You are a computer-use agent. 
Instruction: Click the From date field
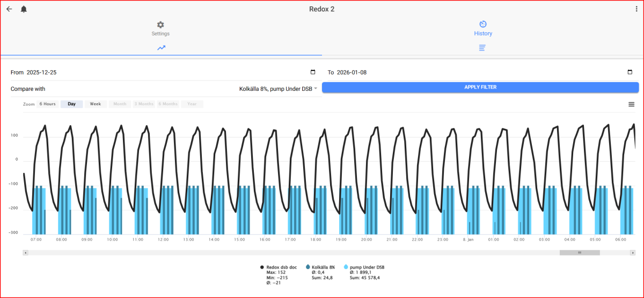point(164,72)
